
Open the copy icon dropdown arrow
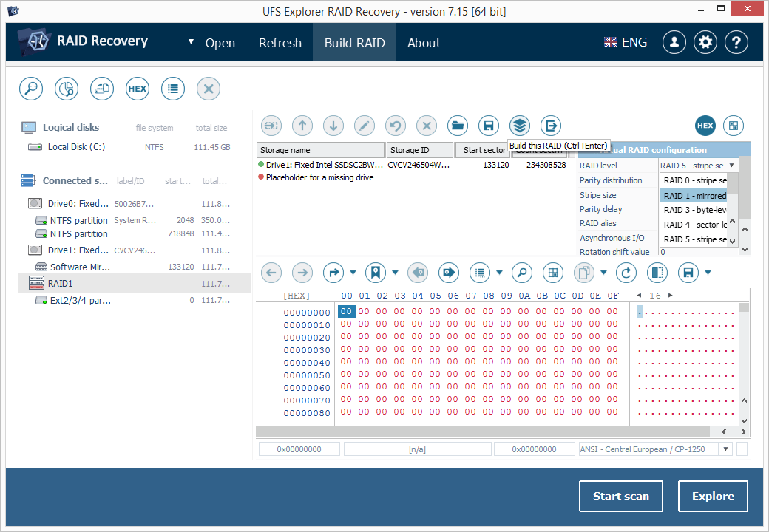click(603, 273)
